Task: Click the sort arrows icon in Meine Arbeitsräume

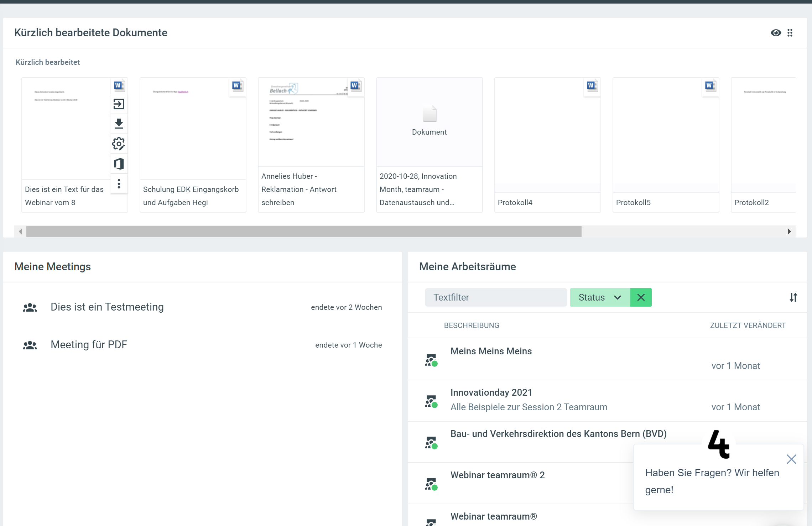Action: pyautogui.click(x=793, y=297)
